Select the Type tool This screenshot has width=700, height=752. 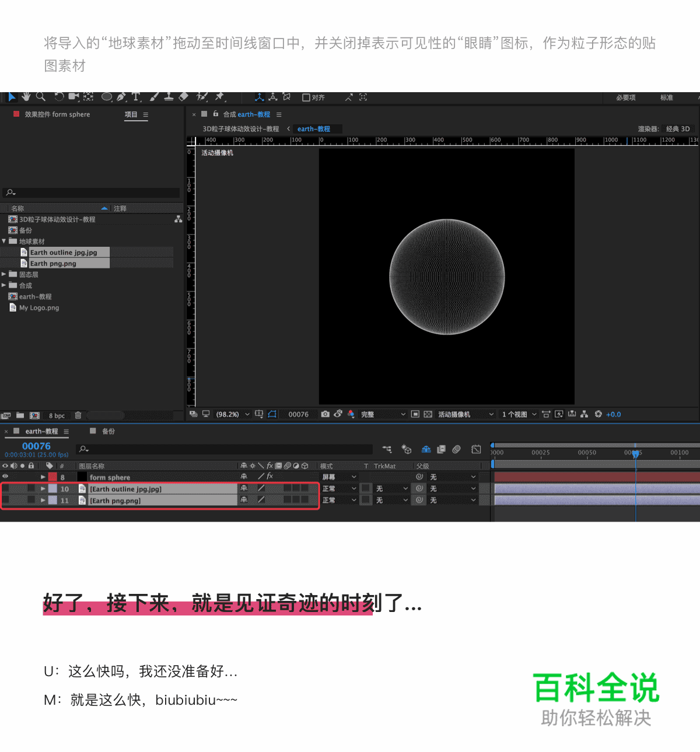tap(135, 97)
